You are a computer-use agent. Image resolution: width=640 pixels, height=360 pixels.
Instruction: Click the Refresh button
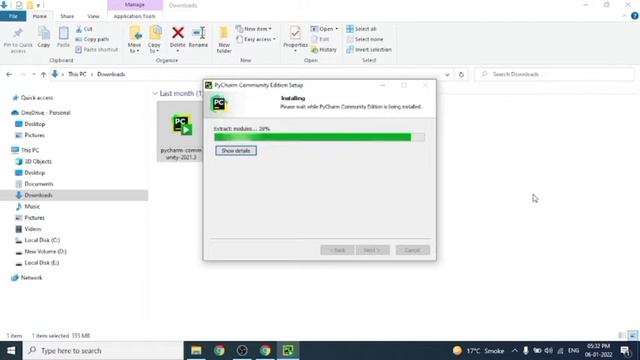click(x=461, y=75)
